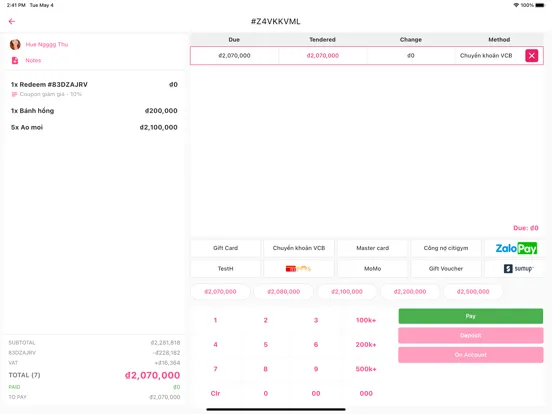The width and height of the screenshot is (552, 414).
Task: Clear amount with Clr key
Action: (215, 394)
